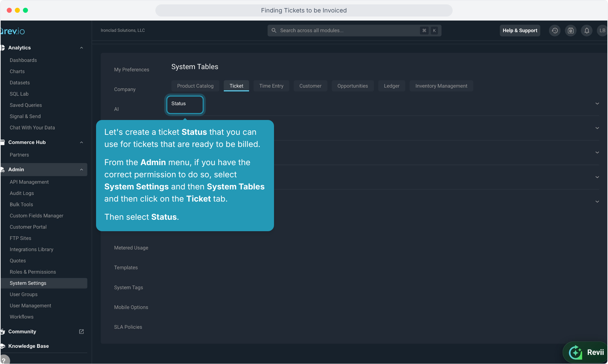Open SQL Lab page
This screenshot has width=608, height=364.
(x=19, y=94)
